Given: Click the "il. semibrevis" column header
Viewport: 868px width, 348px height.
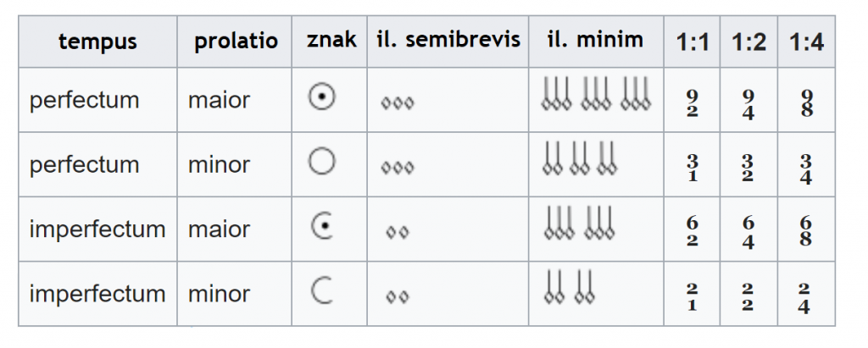Looking at the screenshot, I should point(448,40).
